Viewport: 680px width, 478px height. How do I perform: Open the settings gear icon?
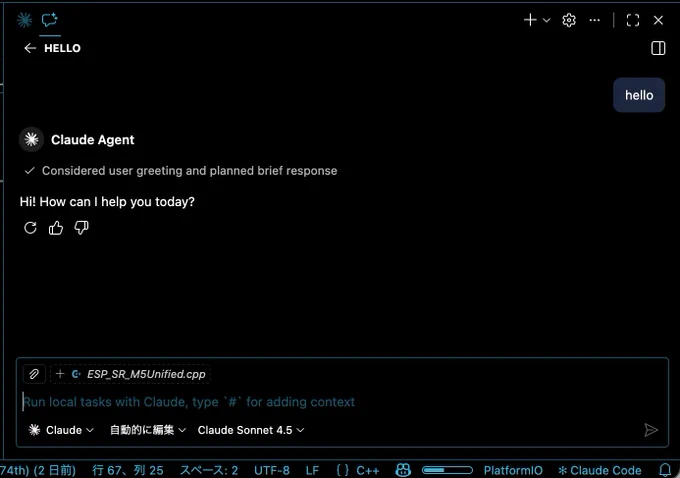pyautogui.click(x=569, y=20)
